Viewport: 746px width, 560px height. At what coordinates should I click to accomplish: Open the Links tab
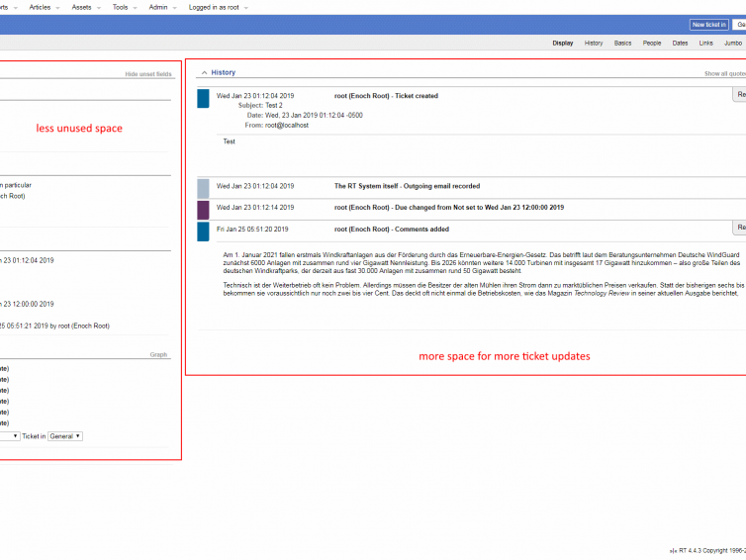point(706,43)
